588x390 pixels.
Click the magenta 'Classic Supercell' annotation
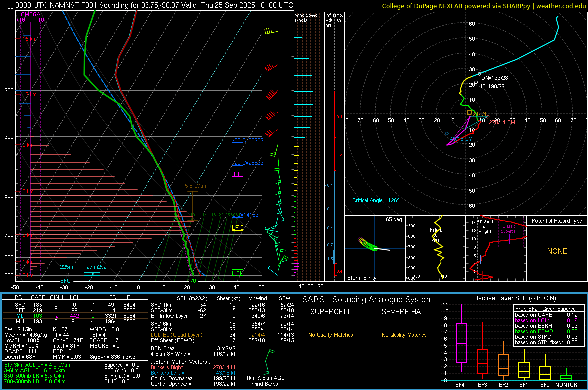pos(509,229)
